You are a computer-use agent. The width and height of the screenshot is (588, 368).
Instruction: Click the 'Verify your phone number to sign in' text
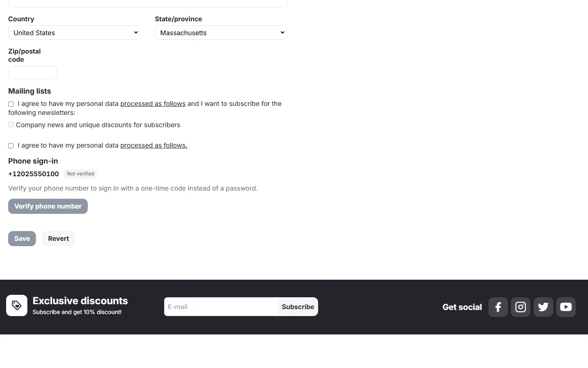coord(133,188)
